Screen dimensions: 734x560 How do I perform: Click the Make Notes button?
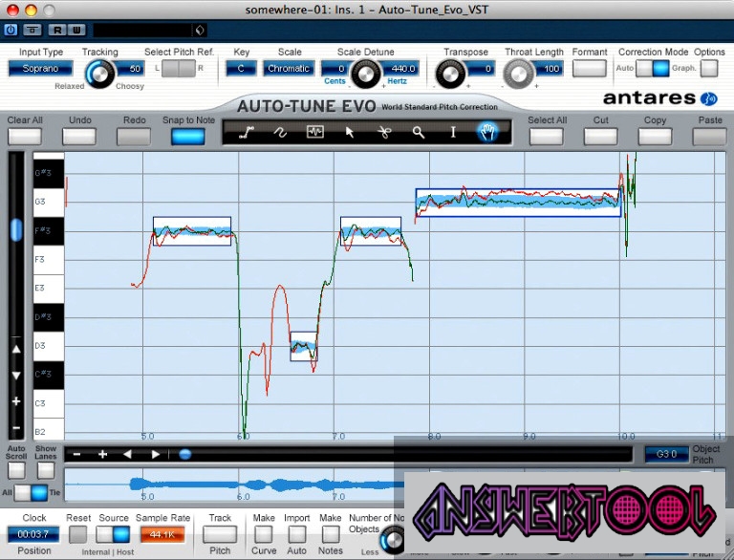[x=331, y=534]
